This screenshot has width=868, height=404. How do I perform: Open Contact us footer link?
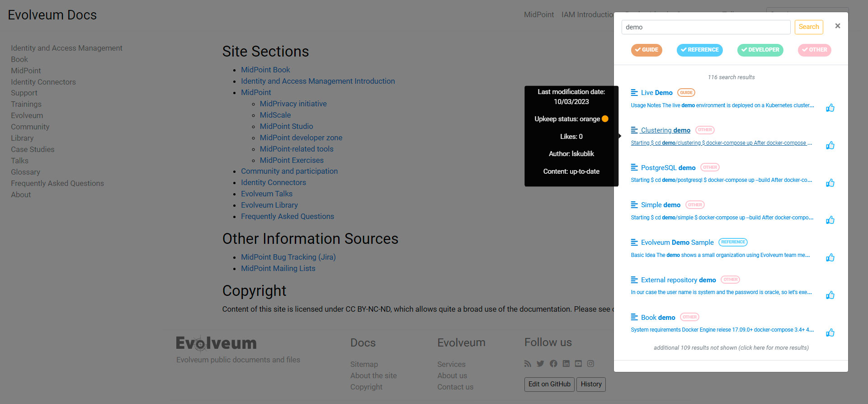[455, 387]
